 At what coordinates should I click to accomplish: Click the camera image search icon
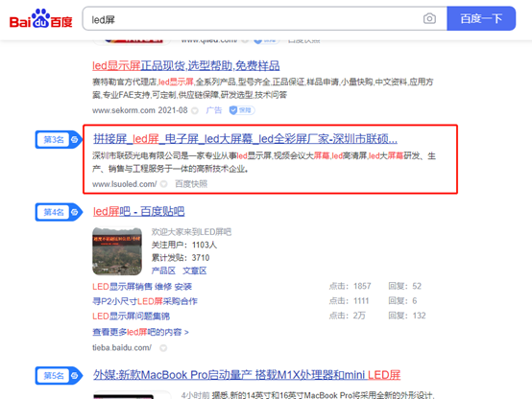429,18
